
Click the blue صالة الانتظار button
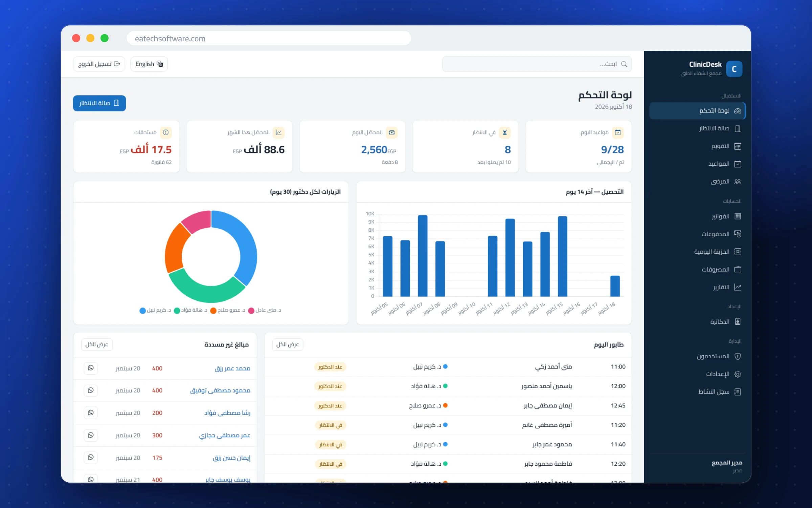[99, 103]
